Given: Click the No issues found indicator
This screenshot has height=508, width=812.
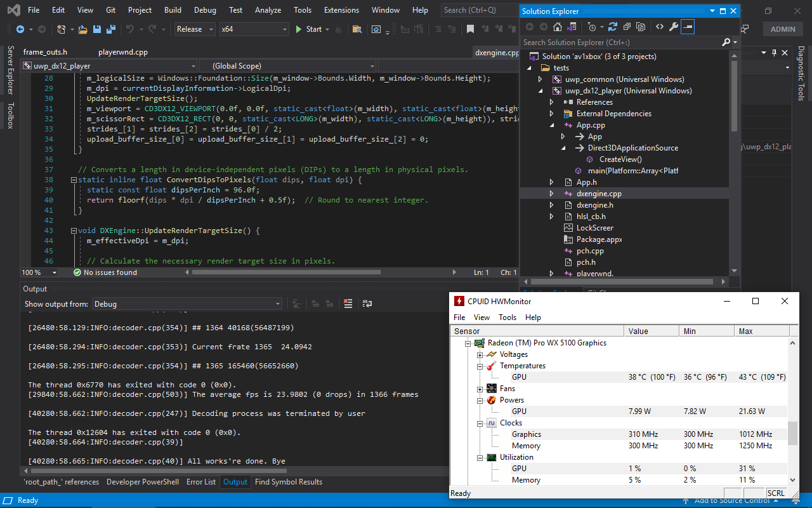Looking at the screenshot, I should (105, 272).
